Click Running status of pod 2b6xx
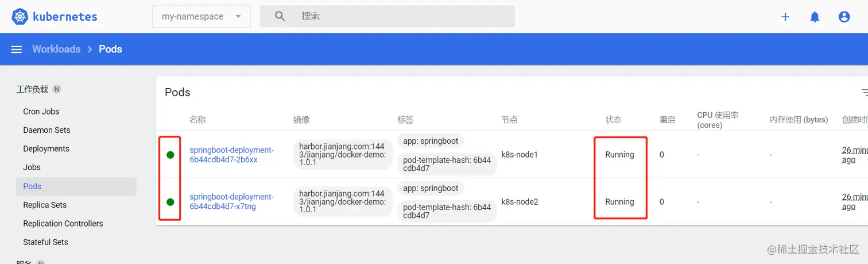This screenshot has height=264, width=868. [x=619, y=155]
